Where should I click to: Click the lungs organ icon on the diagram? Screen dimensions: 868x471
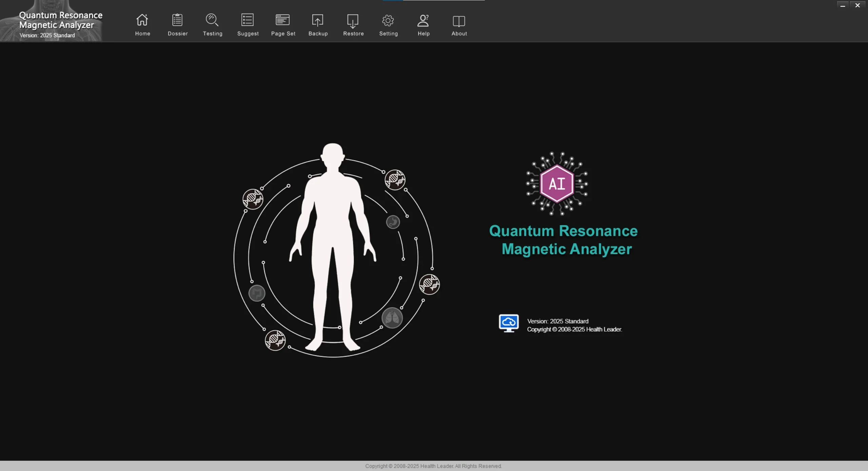click(392, 318)
